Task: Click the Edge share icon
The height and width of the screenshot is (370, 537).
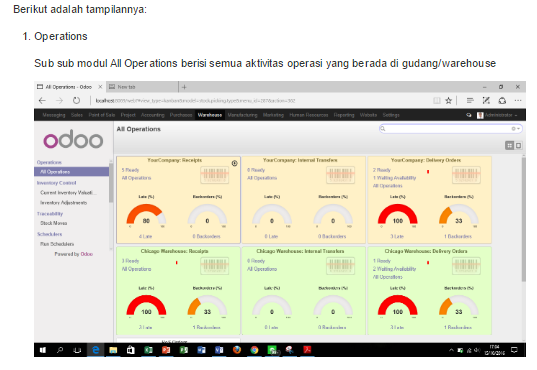Action: coord(502,100)
